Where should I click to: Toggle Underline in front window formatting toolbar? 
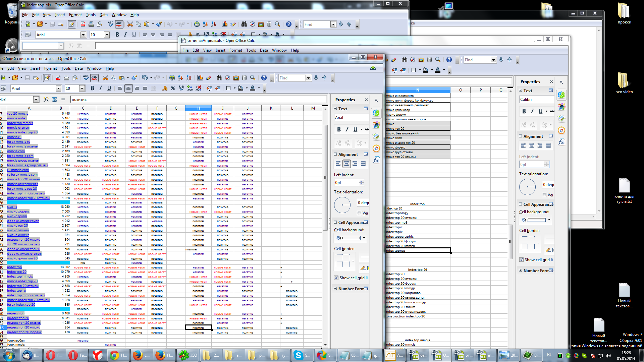click(x=109, y=88)
